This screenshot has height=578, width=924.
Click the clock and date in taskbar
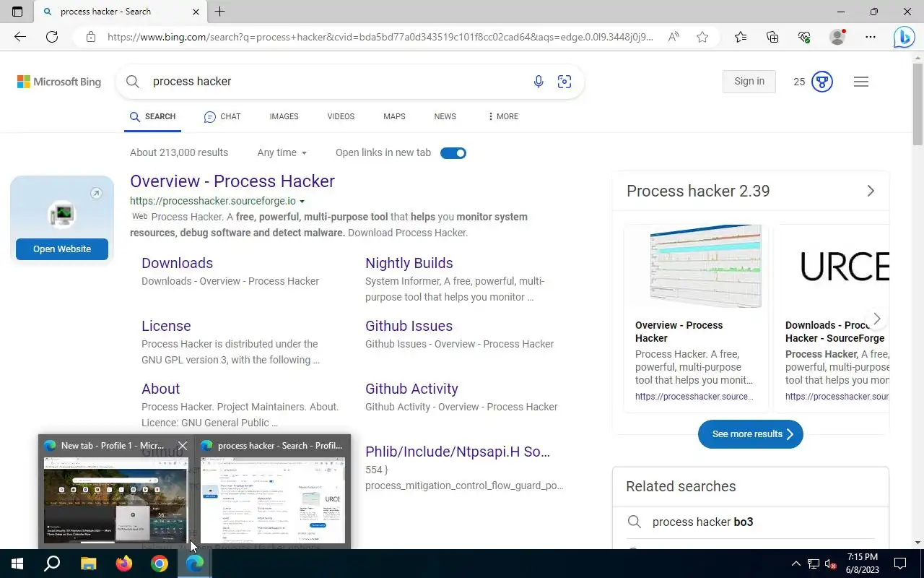pyautogui.click(x=862, y=564)
